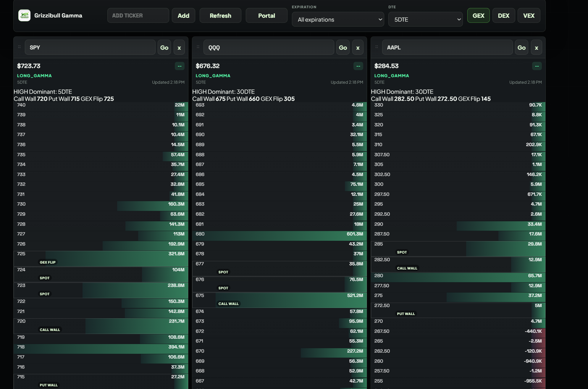Click the AAPL ticker input field

[448, 47]
